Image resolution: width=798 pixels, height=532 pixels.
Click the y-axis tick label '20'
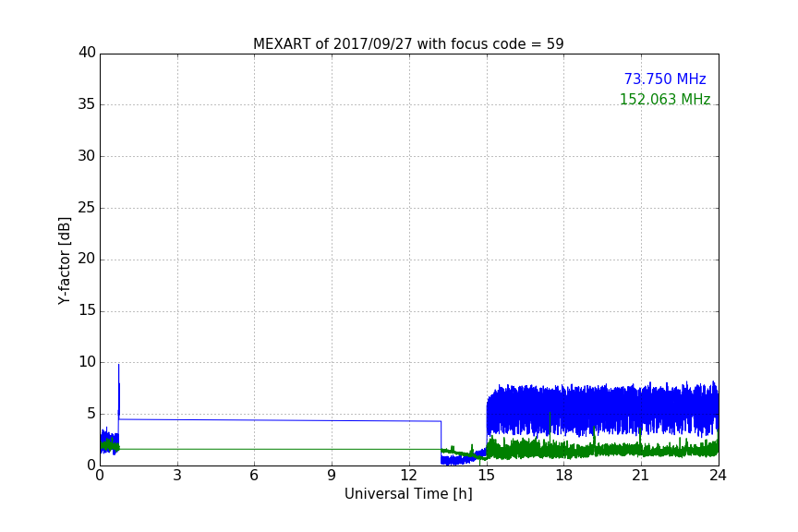click(87, 259)
